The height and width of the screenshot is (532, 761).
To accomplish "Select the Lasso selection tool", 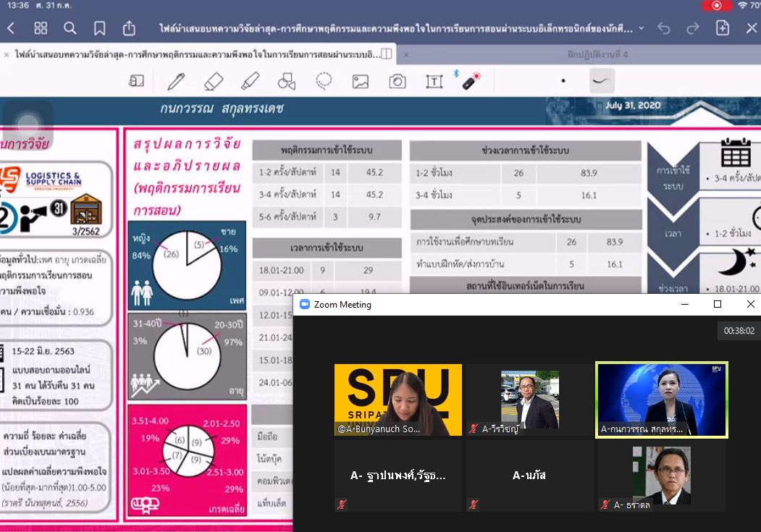I will point(324,80).
